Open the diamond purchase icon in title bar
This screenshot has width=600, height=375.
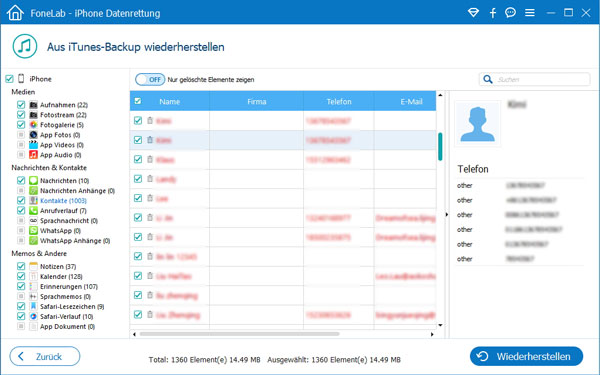click(x=473, y=13)
